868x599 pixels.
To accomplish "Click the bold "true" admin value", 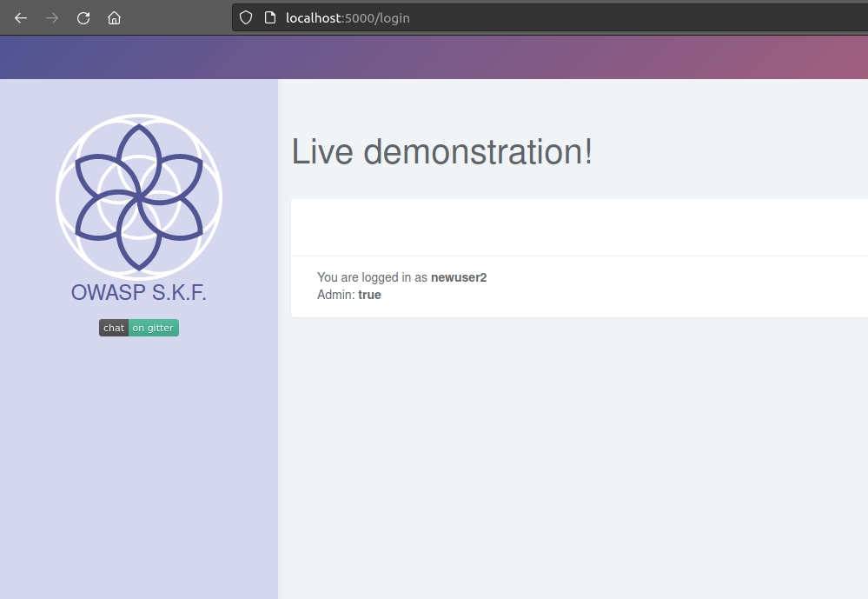I will [369, 295].
